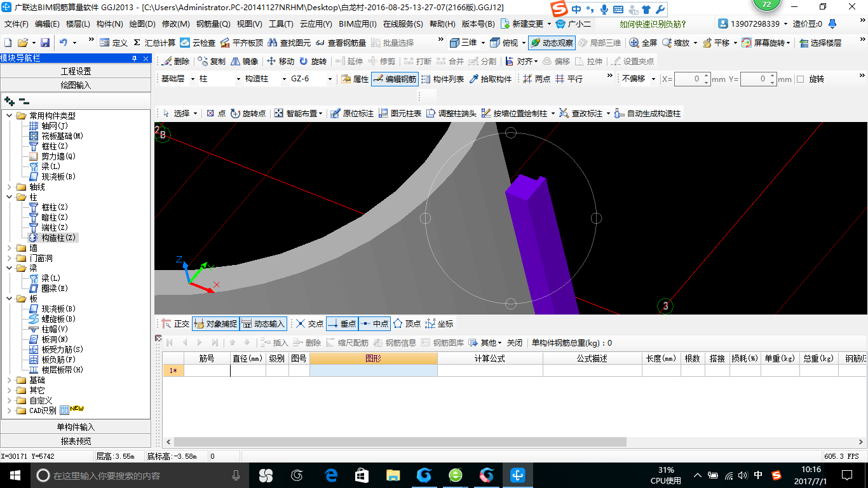Viewport: 868px width, 488px height.
Task: Open 图元柱表 element column table
Action: [x=400, y=113]
